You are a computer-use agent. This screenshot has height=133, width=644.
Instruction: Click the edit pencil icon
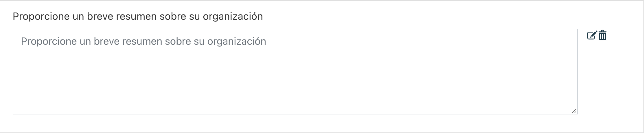(x=592, y=35)
